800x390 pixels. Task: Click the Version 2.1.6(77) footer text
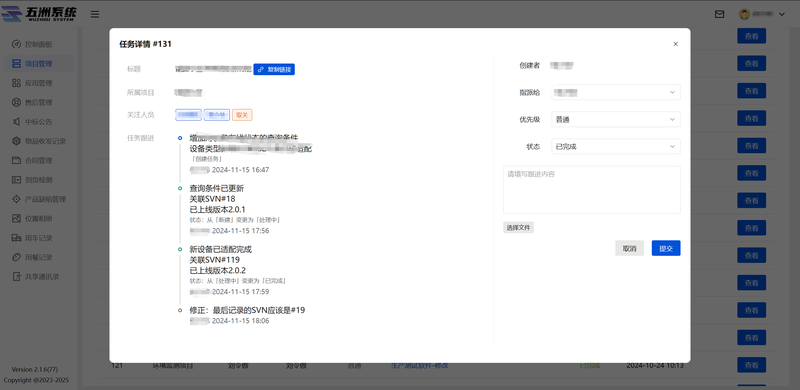click(35, 370)
